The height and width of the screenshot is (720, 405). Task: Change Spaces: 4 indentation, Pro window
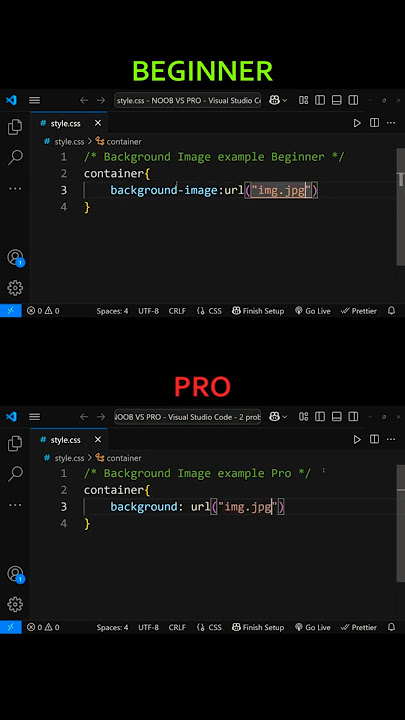[x=112, y=627]
